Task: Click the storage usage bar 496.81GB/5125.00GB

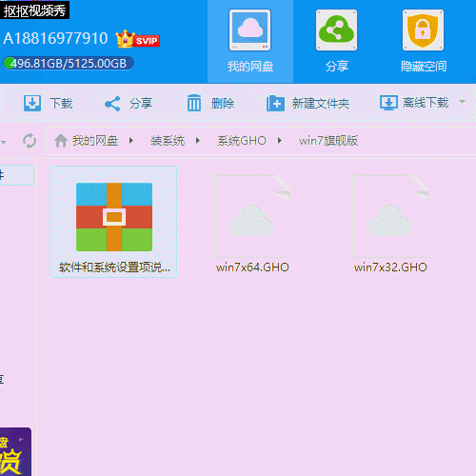Action: [69, 63]
